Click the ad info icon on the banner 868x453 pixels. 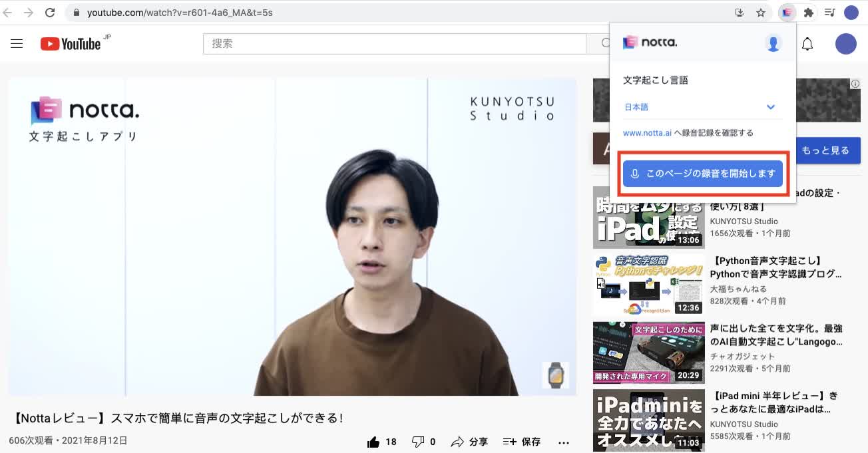point(855,84)
